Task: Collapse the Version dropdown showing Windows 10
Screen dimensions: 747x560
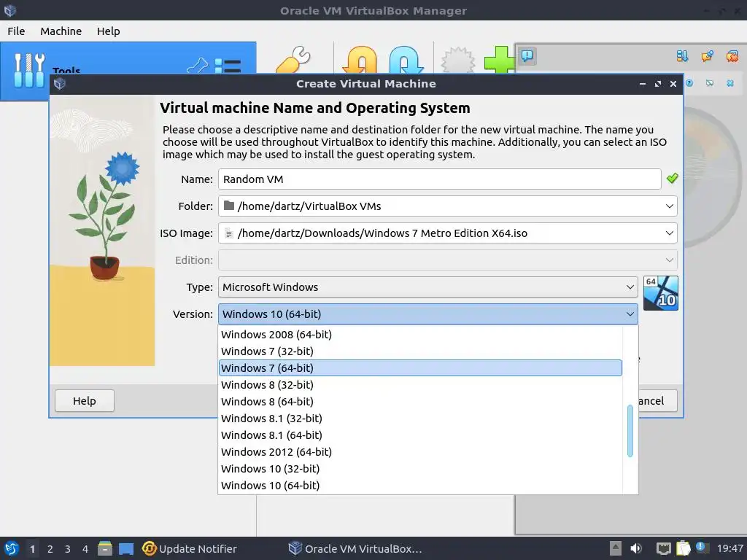Action: point(427,314)
